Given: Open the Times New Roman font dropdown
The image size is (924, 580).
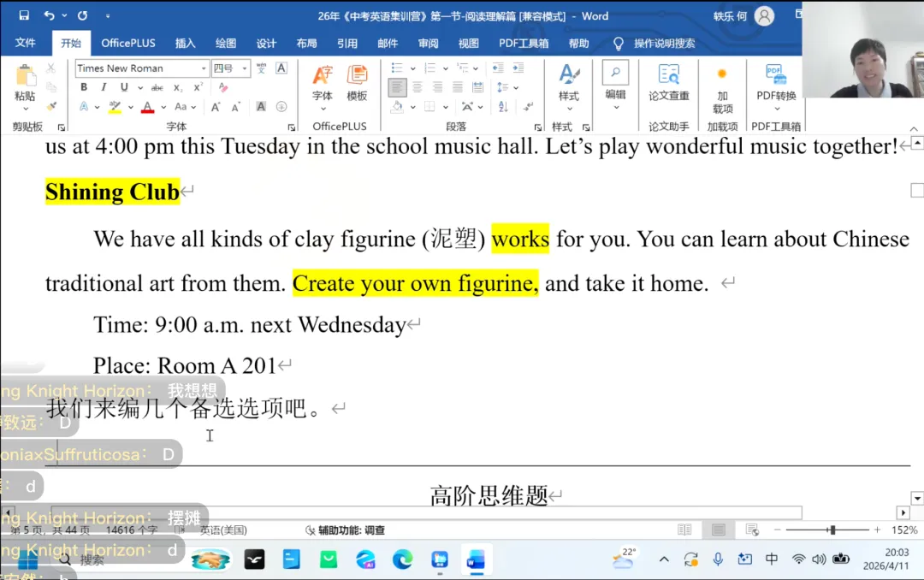Looking at the screenshot, I should 204,68.
